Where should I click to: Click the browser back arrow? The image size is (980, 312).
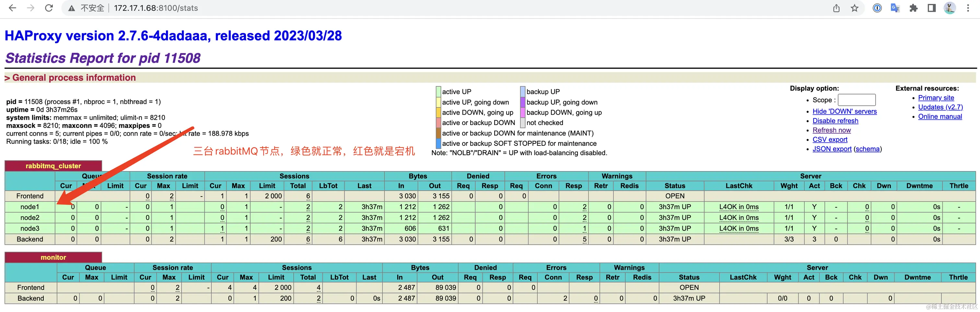13,7
